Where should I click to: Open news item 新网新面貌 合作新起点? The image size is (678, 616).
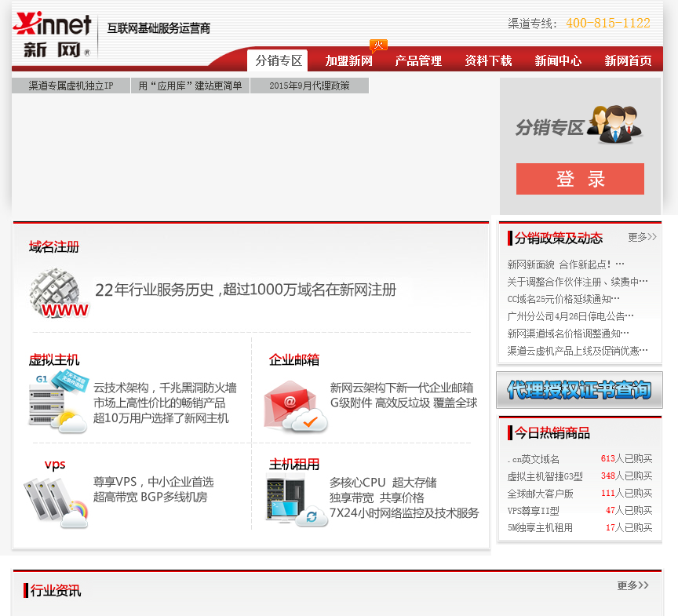566,264
